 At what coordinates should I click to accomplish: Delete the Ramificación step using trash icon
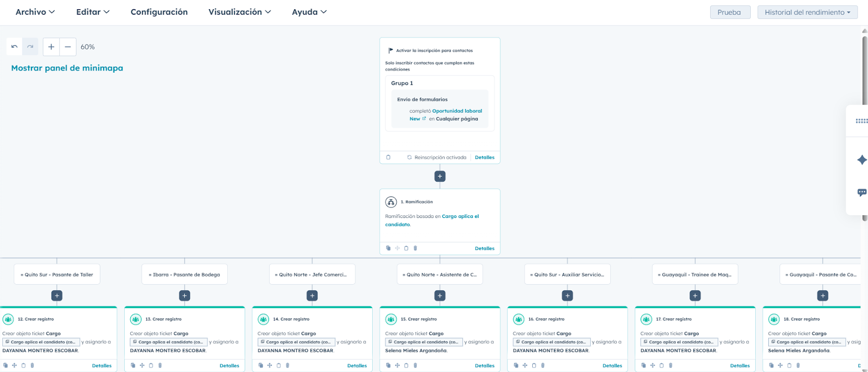[x=416, y=248]
